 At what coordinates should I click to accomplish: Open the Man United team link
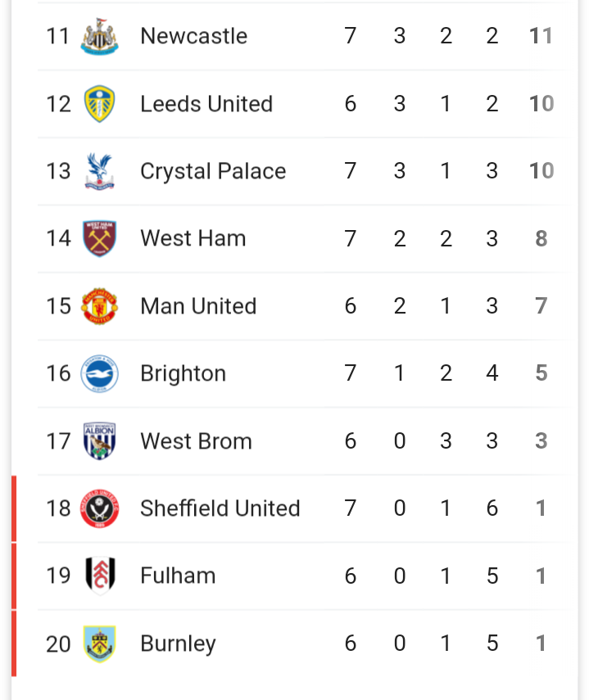click(x=198, y=306)
